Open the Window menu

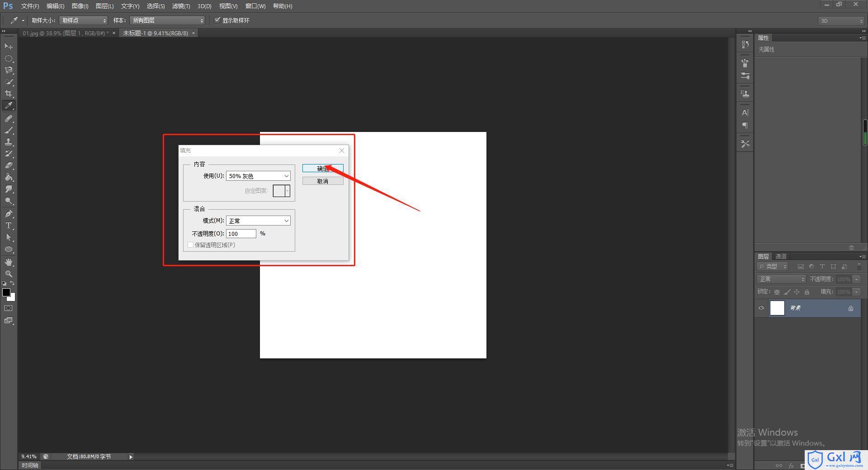tap(255, 6)
